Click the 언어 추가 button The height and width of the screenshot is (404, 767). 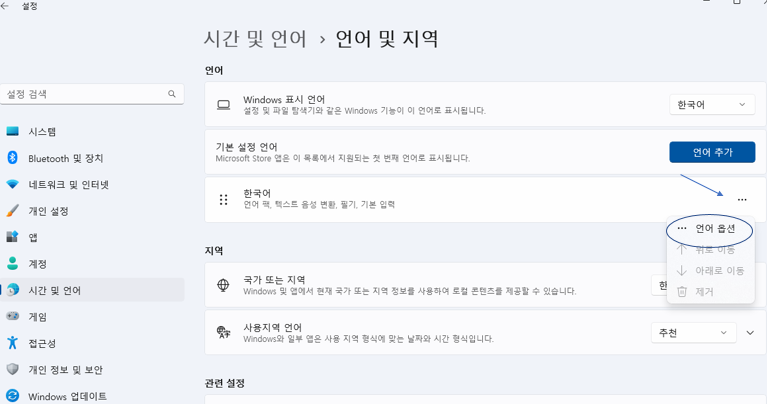click(712, 152)
